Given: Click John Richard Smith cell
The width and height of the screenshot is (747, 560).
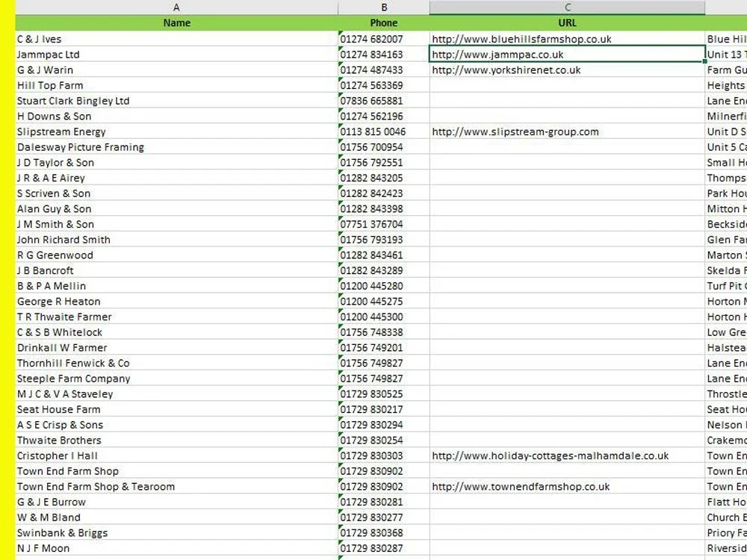Looking at the screenshot, I should point(176,240).
